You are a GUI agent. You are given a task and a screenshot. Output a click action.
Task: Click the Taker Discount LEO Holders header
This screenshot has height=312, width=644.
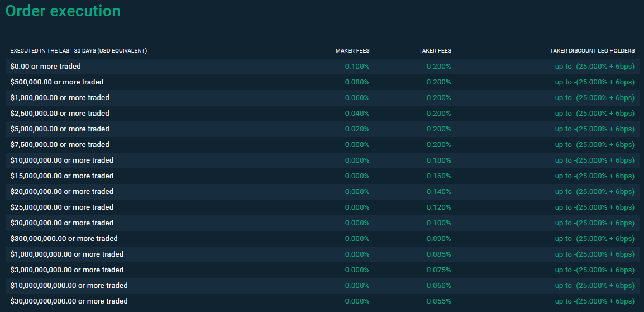pos(592,51)
